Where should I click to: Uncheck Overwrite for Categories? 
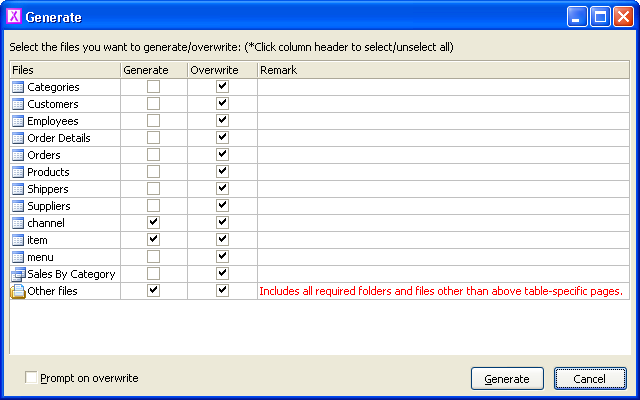coord(222,87)
